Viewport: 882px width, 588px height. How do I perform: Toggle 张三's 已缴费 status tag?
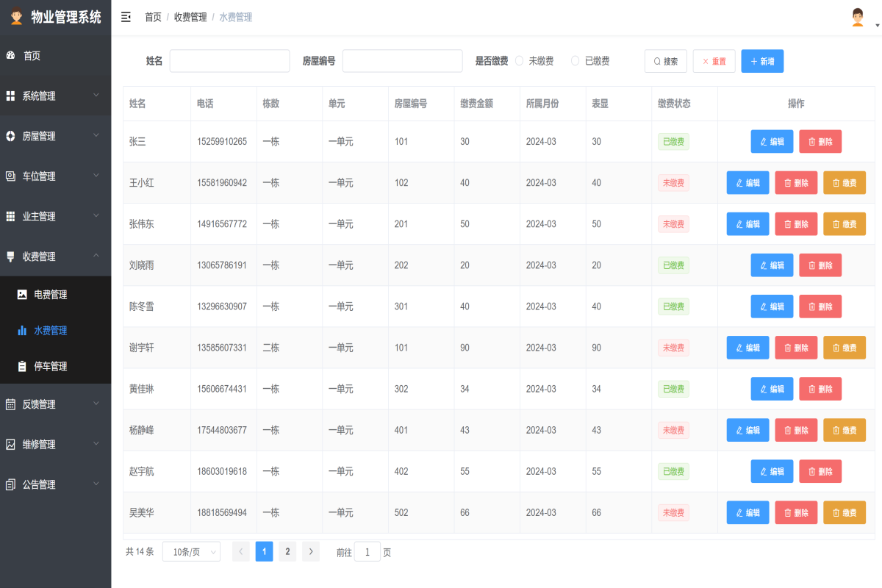coord(673,141)
